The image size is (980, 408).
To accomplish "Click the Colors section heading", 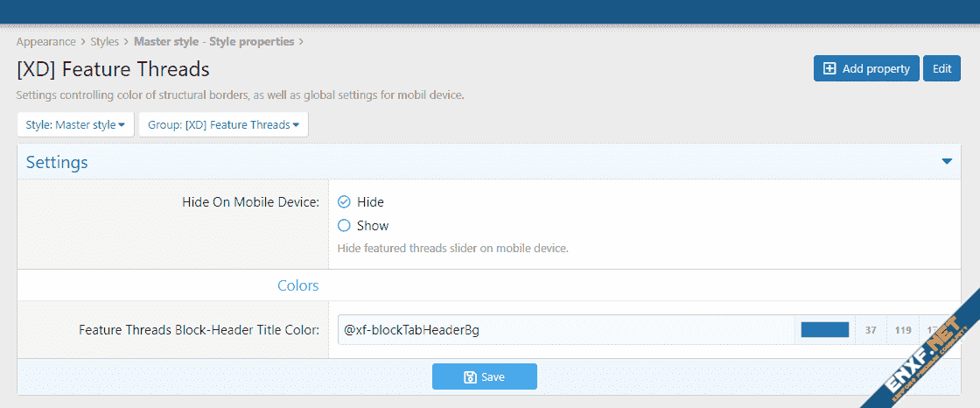I will [x=297, y=285].
